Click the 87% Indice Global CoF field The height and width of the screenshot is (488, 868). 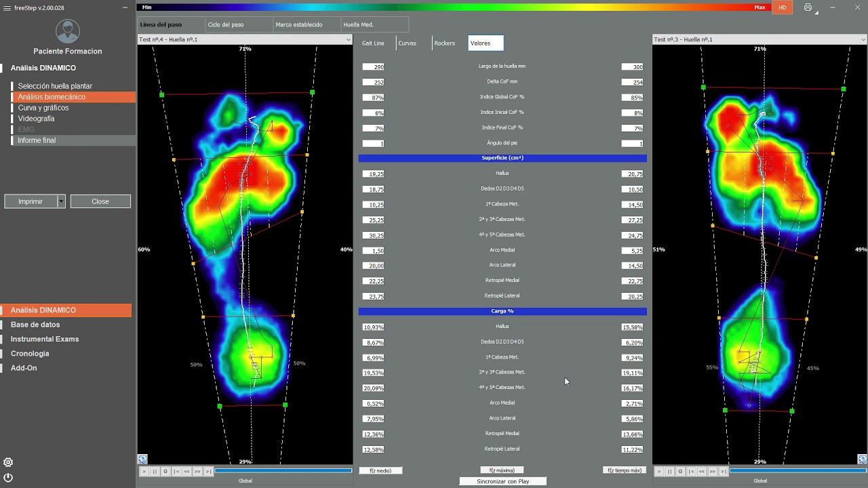[x=373, y=98]
